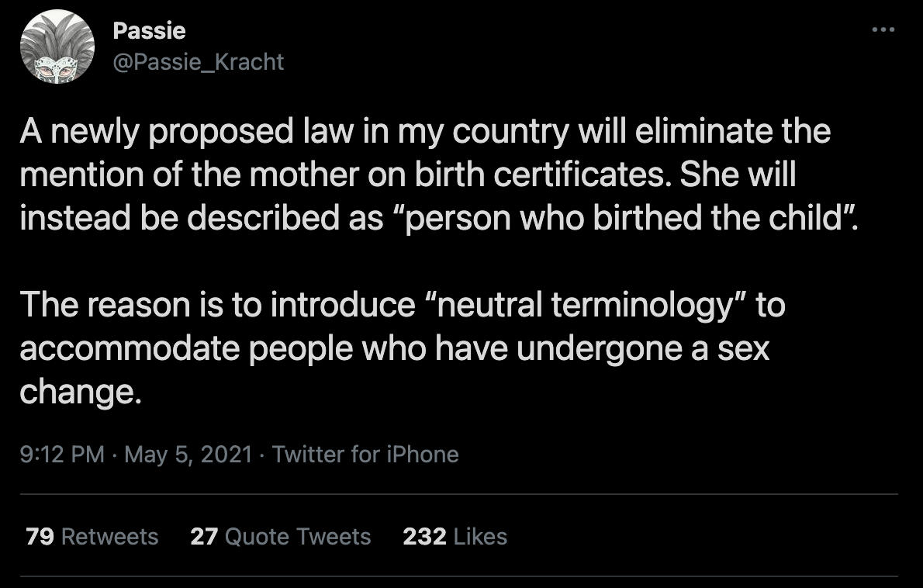
Task: Click the quoted phrase "neutral terminology"
Action: click(x=586, y=305)
